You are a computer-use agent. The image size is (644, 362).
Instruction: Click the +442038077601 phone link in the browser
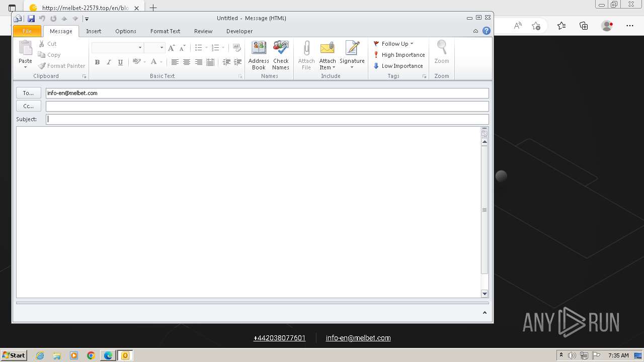pyautogui.click(x=279, y=338)
